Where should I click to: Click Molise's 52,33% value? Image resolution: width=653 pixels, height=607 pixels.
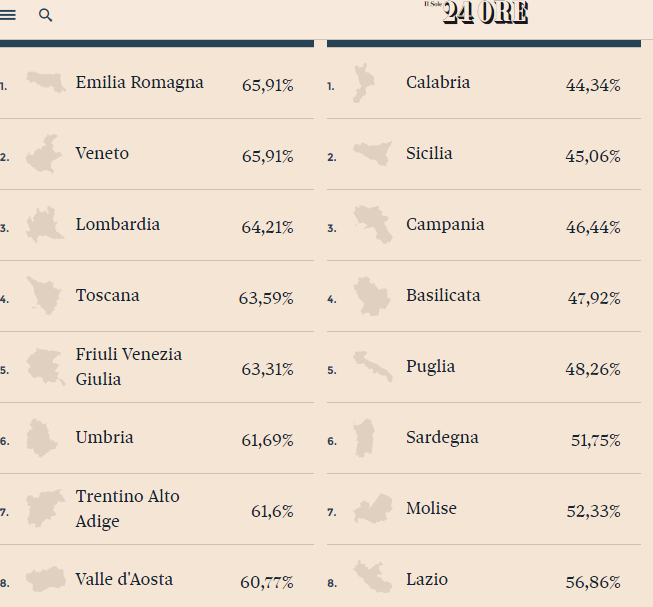pos(593,511)
